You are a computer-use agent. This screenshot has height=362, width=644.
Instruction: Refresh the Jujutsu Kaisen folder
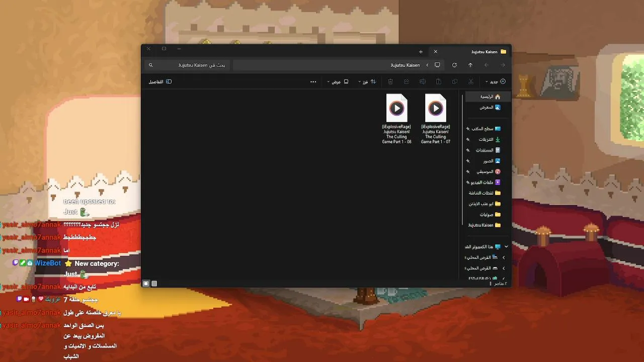coord(454,65)
